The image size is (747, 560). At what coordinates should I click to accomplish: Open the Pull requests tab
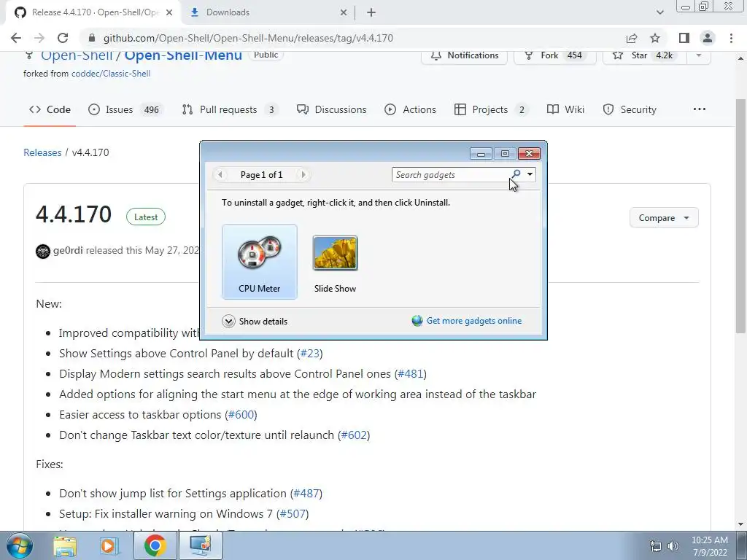tap(230, 109)
